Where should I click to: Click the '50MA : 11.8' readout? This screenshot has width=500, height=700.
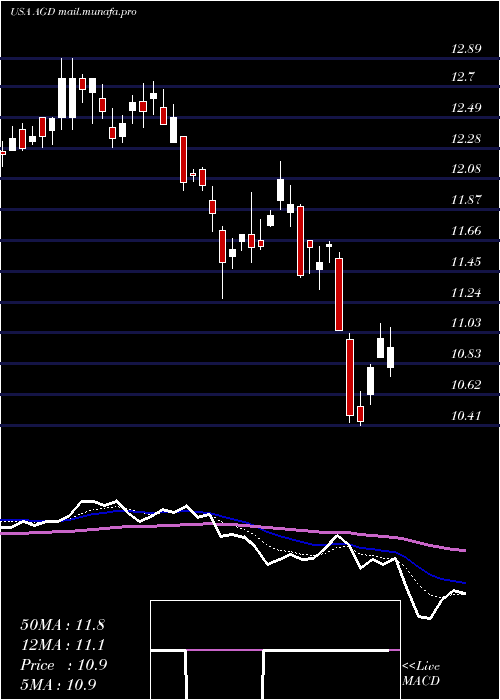tap(62, 625)
